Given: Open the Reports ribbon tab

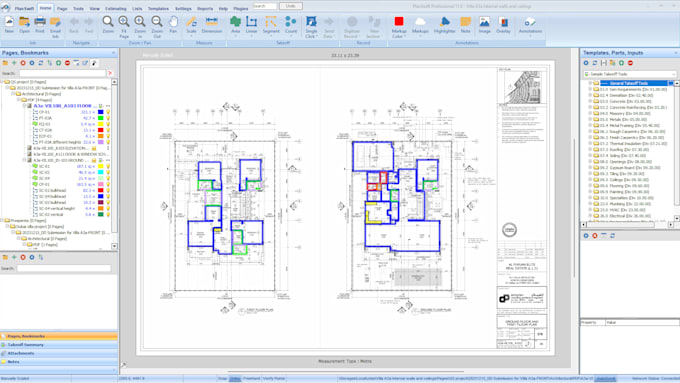Looking at the screenshot, I should coord(205,9).
